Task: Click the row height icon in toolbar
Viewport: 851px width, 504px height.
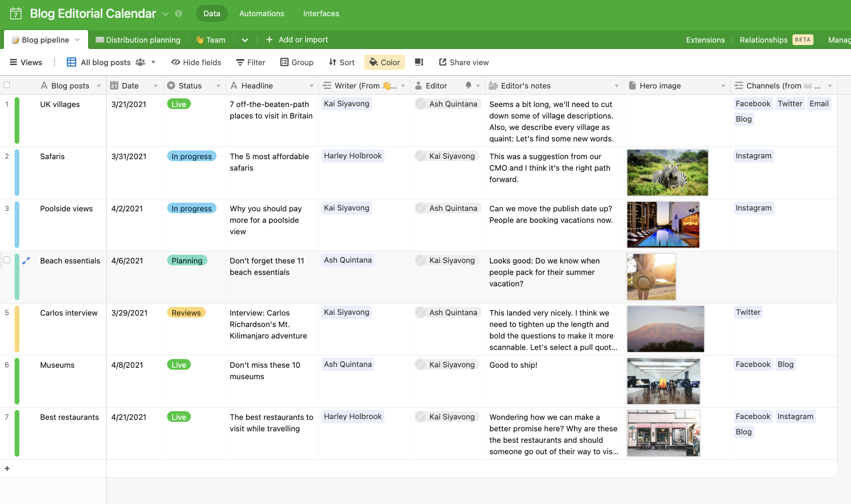Action: coord(419,62)
